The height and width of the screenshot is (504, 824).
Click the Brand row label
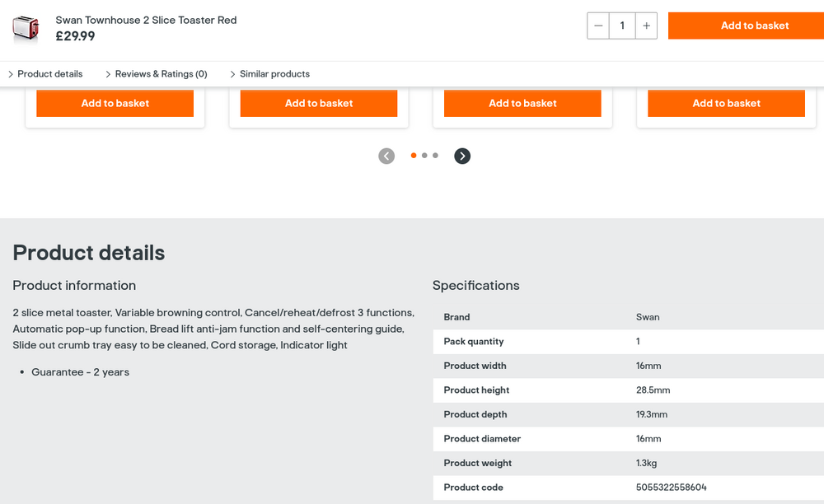point(456,317)
